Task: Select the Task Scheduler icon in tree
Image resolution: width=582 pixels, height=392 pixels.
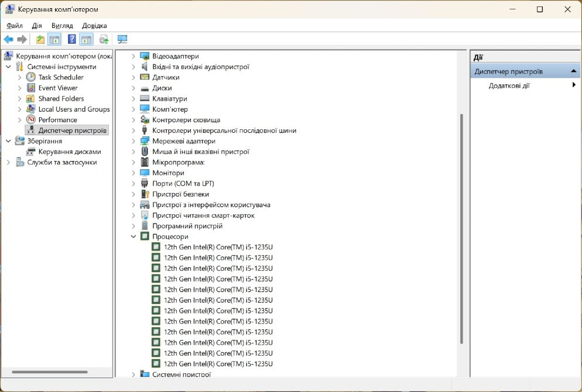Action: 31,77
